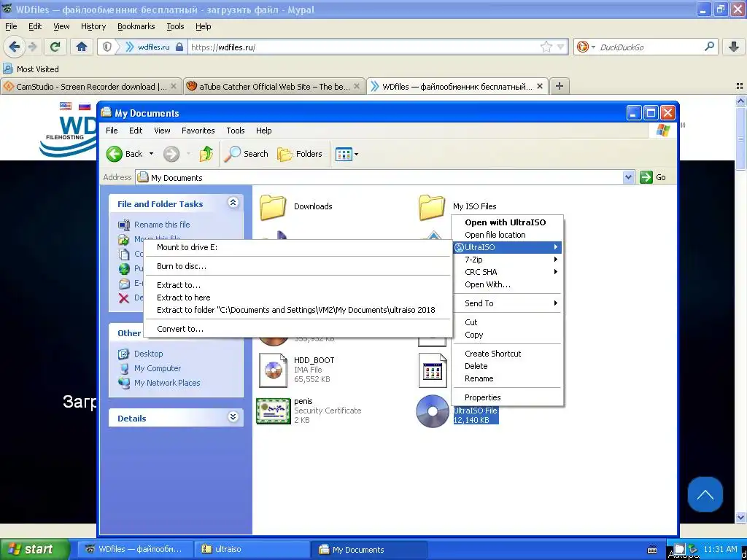This screenshot has width=747, height=560.
Task: Click the scroll-to-top round button
Action: (705, 495)
